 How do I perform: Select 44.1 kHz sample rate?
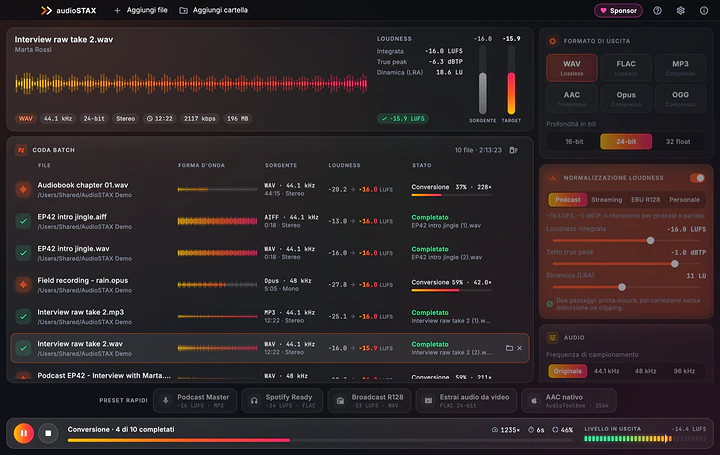point(607,371)
